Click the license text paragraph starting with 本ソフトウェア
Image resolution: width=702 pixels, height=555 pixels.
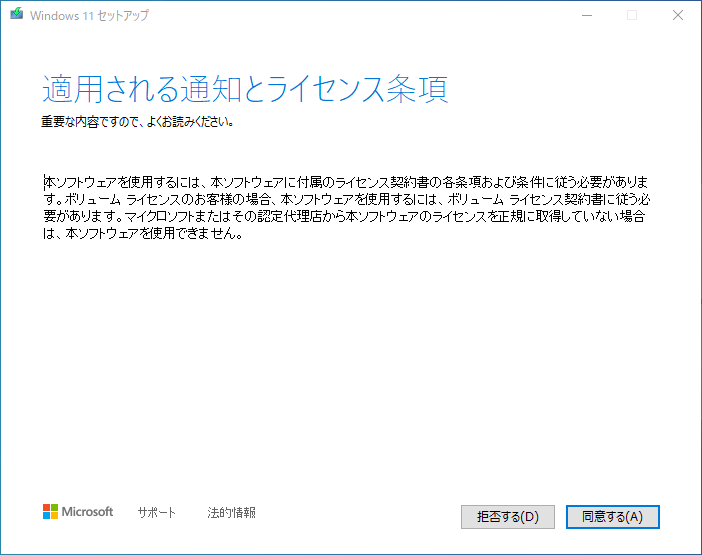click(347, 208)
